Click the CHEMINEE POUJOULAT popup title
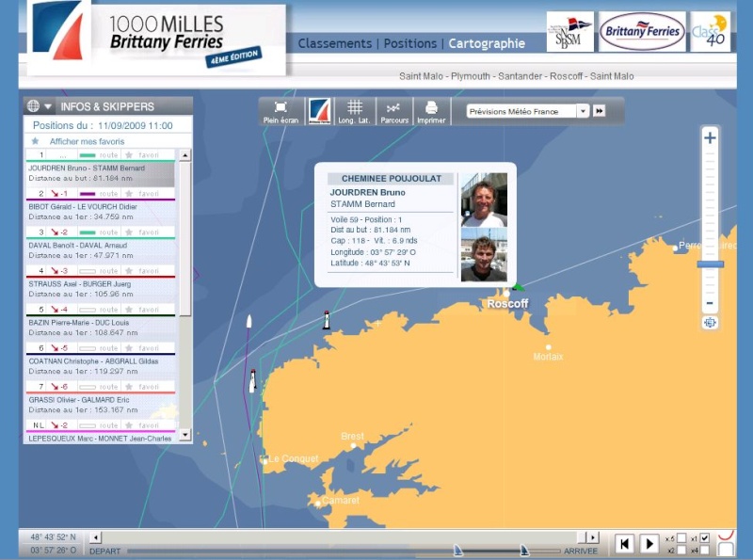The height and width of the screenshot is (560, 753). [392, 179]
